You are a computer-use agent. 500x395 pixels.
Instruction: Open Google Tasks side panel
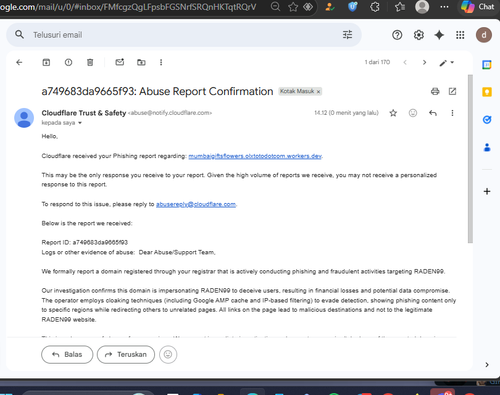coord(487,119)
